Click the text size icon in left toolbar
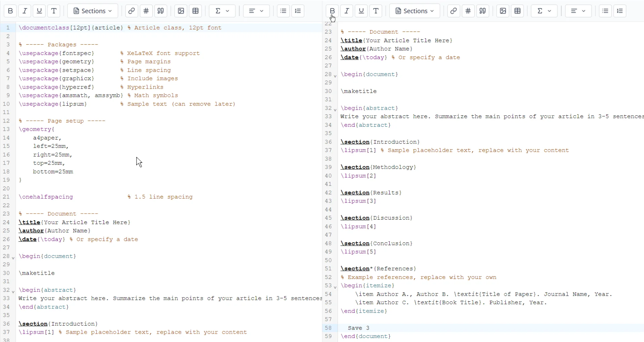The image size is (644, 342). (54, 11)
